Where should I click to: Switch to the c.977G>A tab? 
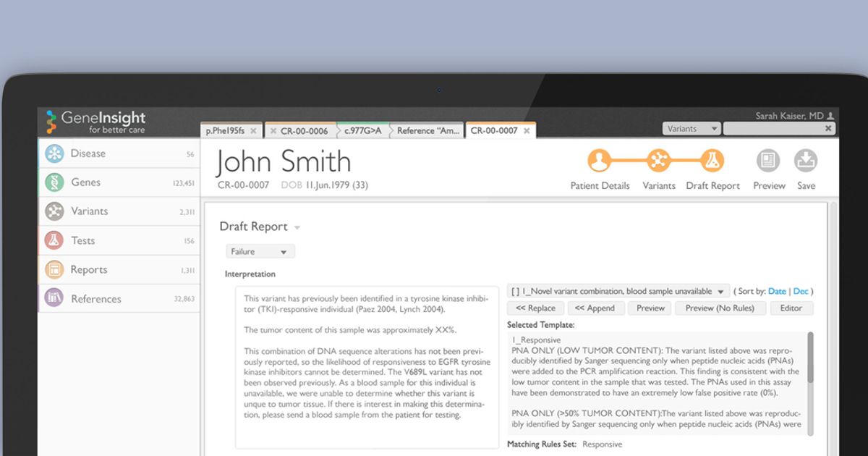362,131
